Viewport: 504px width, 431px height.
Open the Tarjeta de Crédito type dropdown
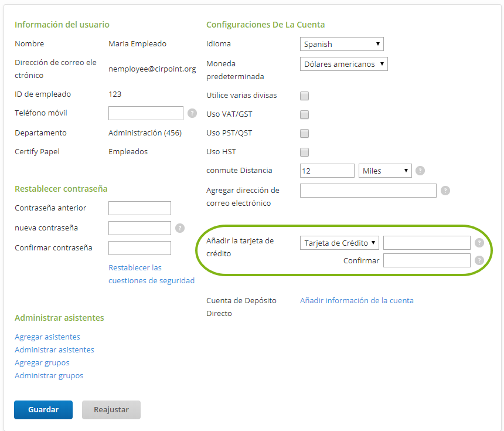340,243
